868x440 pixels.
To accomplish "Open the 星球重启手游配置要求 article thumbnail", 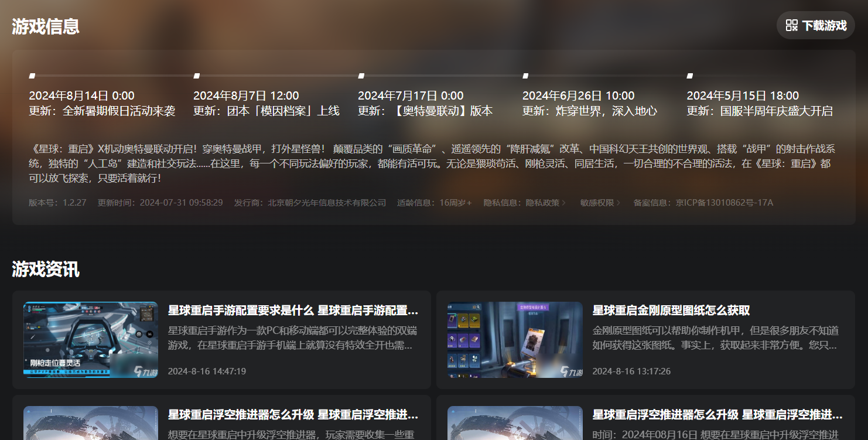I will 91,340.
